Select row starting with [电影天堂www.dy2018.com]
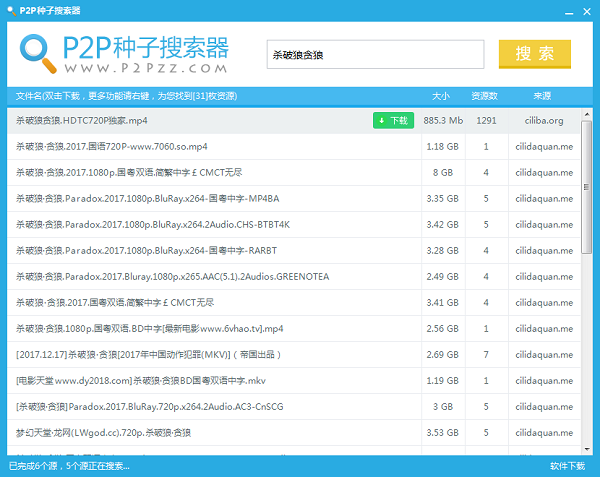This screenshot has height=477, width=600. (x=293, y=381)
